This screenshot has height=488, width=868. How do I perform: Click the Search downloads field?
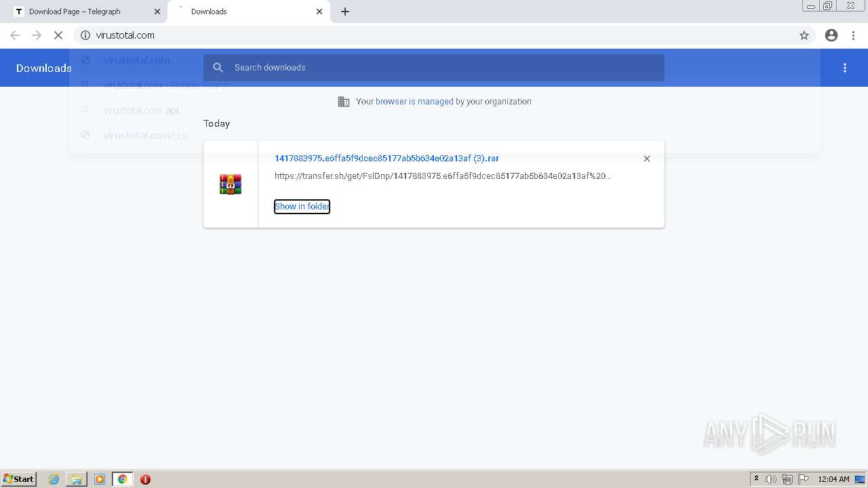pyautogui.click(x=434, y=68)
